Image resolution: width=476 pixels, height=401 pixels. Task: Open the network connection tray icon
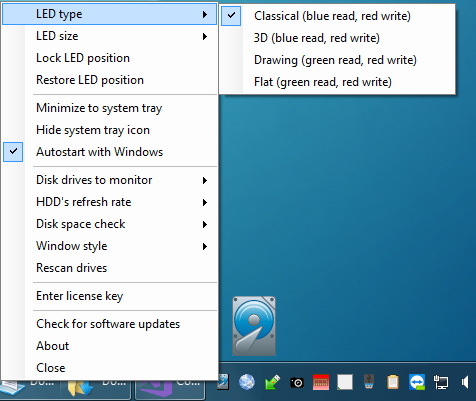(441, 382)
